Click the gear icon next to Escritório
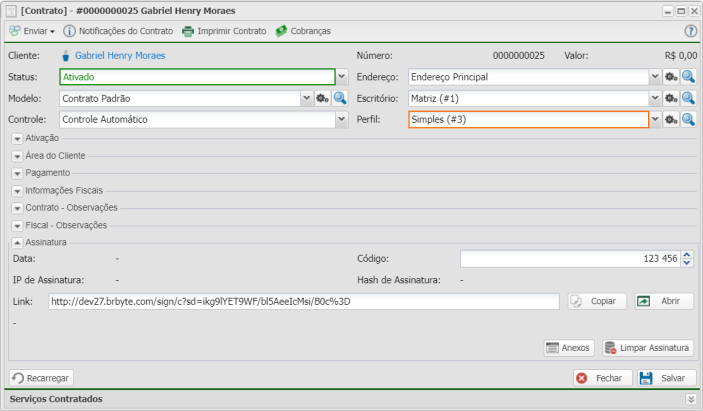This screenshot has width=703, height=411. click(671, 98)
